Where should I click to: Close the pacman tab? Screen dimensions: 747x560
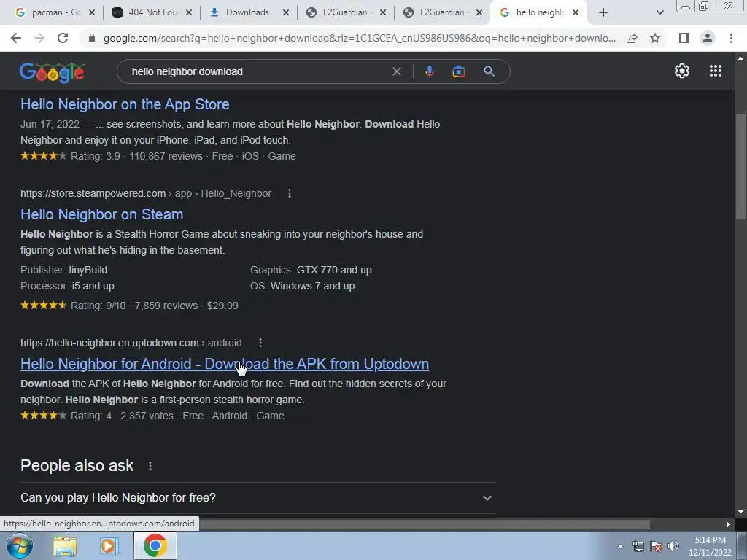point(92,12)
